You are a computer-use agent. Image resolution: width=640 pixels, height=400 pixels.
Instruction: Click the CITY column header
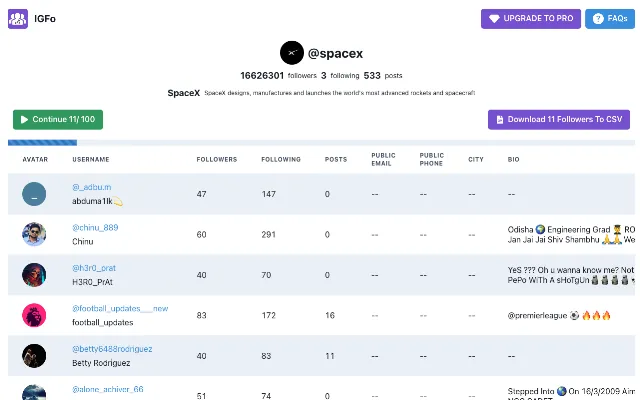point(476,160)
